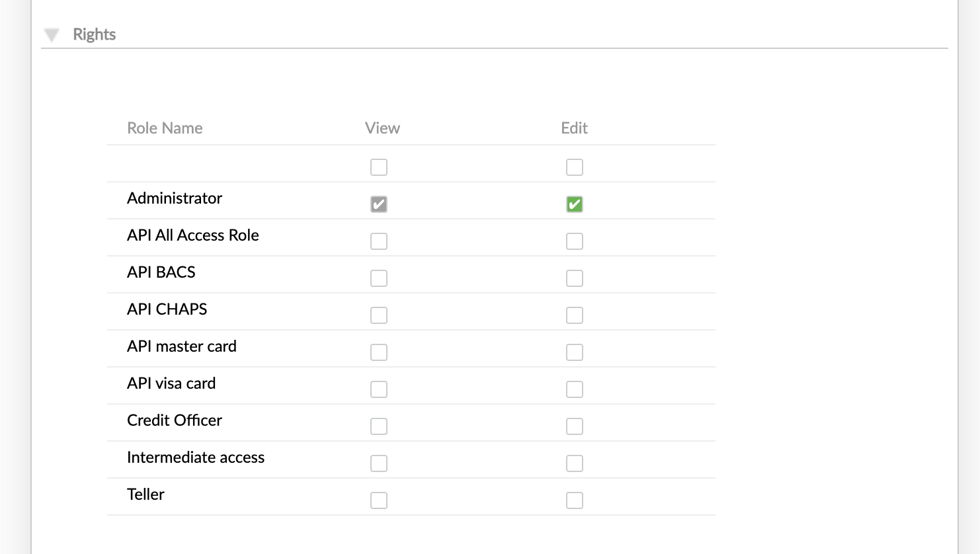Check the View checkbox in the header row
This screenshot has width=980, height=554.
click(379, 167)
